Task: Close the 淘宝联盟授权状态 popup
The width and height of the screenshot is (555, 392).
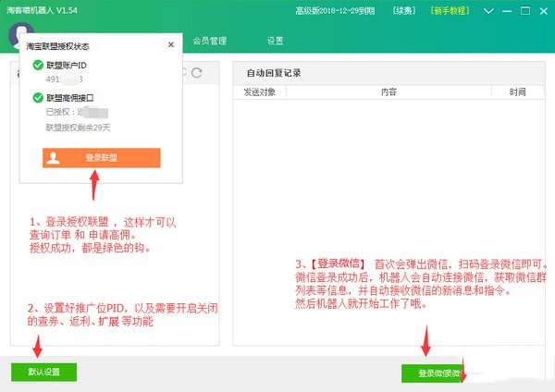Action: pyautogui.click(x=171, y=44)
